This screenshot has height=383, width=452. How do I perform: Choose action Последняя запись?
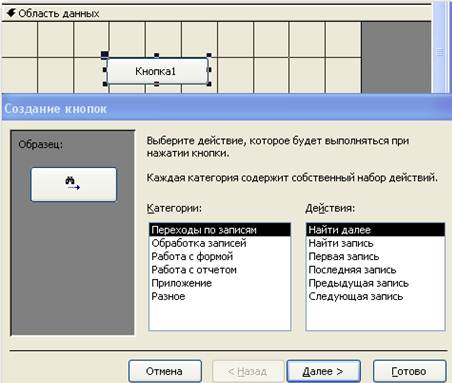point(375,270)
